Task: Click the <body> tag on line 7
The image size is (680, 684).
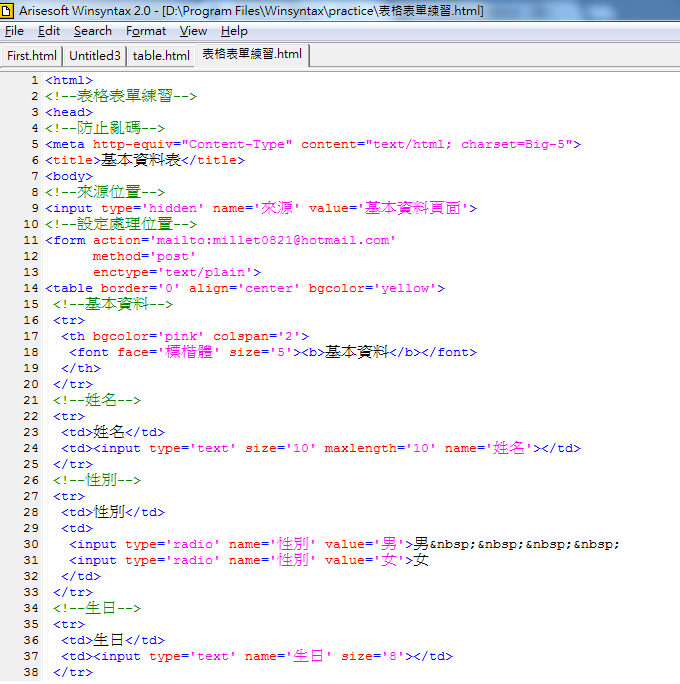Action: point(69,177)
